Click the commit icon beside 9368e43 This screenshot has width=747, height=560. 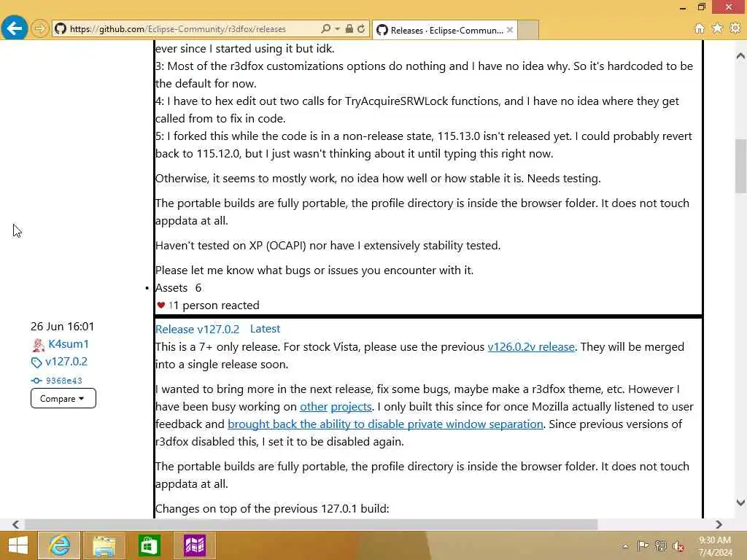36,381
